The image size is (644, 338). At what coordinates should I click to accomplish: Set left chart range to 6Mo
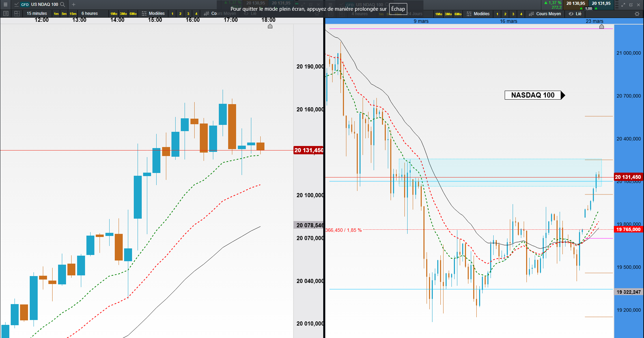(133, 14)
